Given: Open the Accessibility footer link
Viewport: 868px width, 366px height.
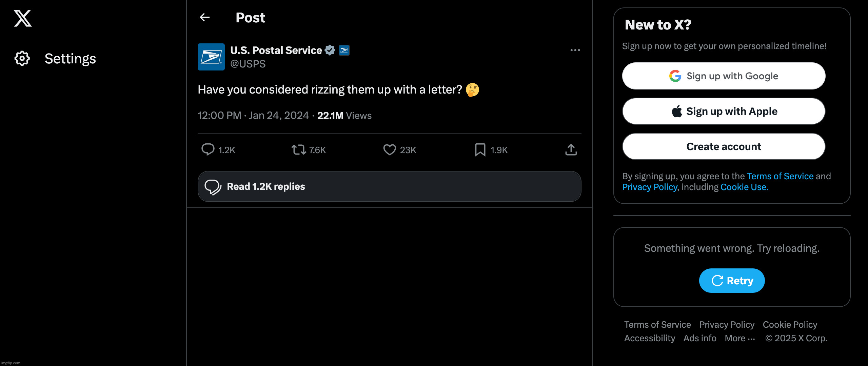Looking at the screenshot, I should (650, 338).
